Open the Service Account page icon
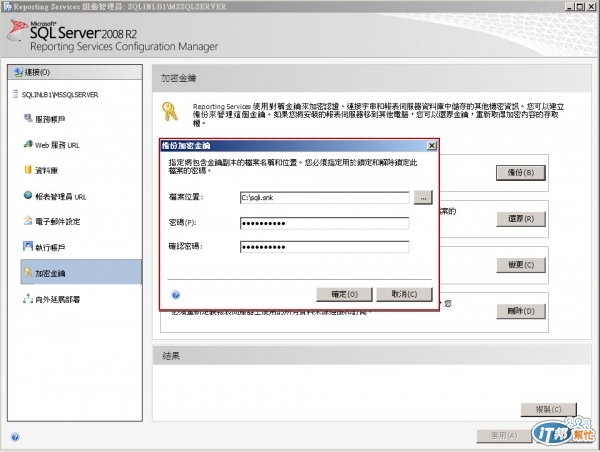 click(28, 118)
